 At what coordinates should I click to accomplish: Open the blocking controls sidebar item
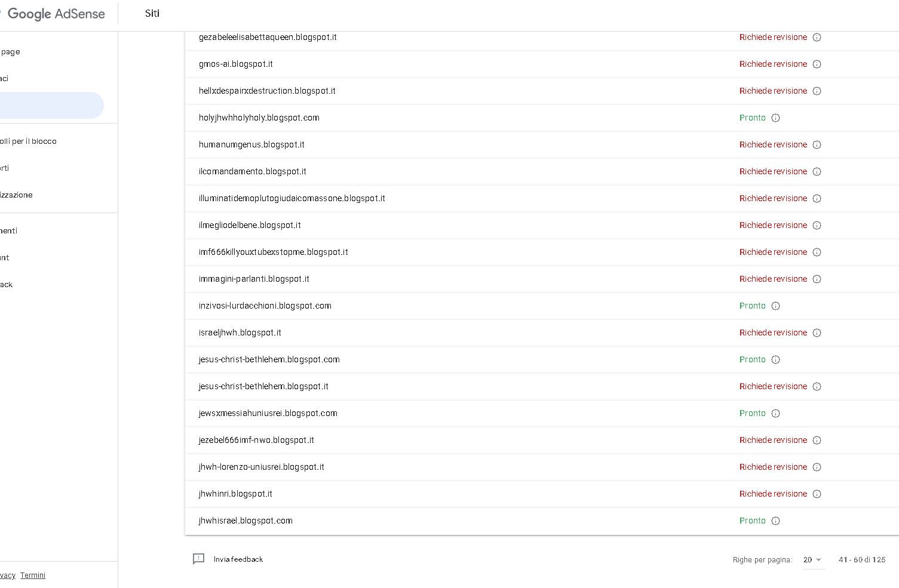pos(29,141)
